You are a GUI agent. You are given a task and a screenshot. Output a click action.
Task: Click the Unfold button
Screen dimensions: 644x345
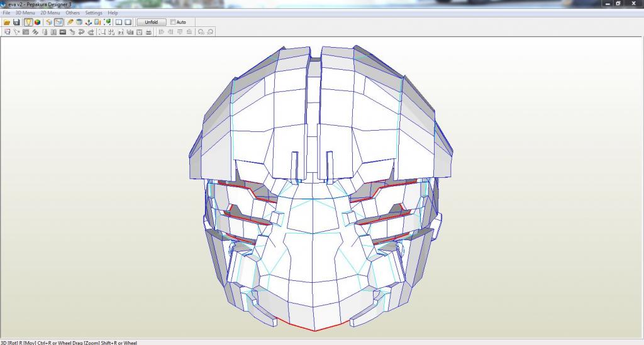152,22
